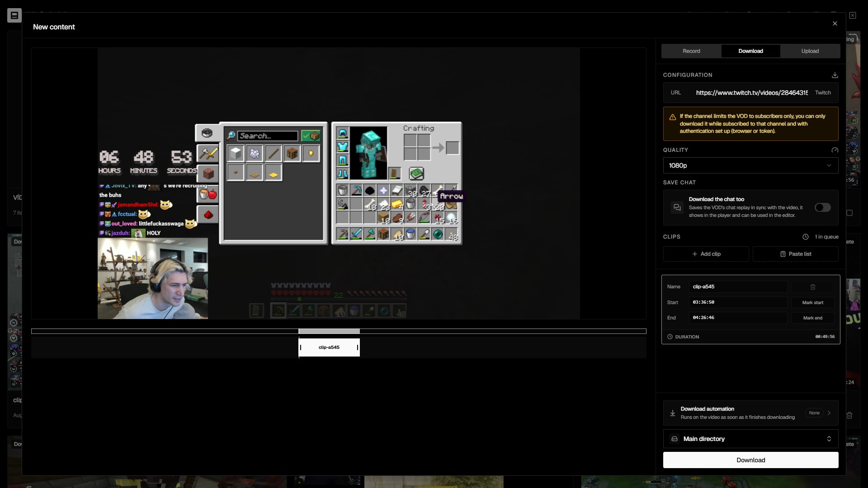The height and width of the screenshot is (488, 868).
Task: Select the Download tab
Action: (750, 51)
